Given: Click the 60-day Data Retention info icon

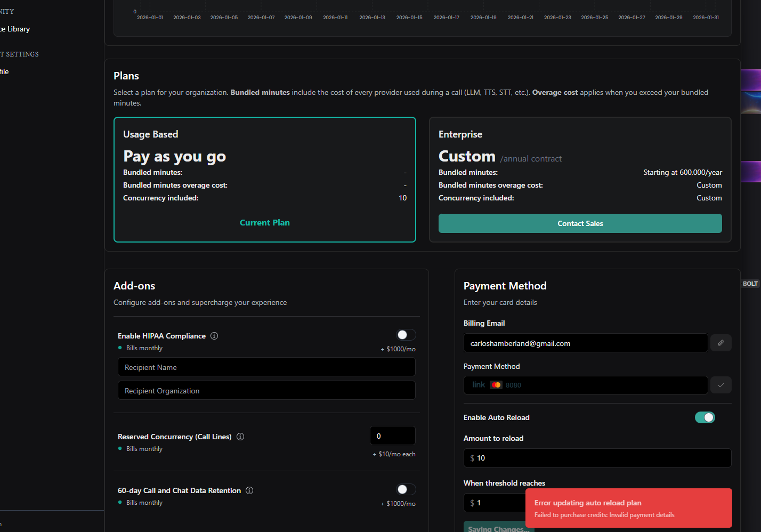Looking at the screenshot, I should click(x=249, y=490).
